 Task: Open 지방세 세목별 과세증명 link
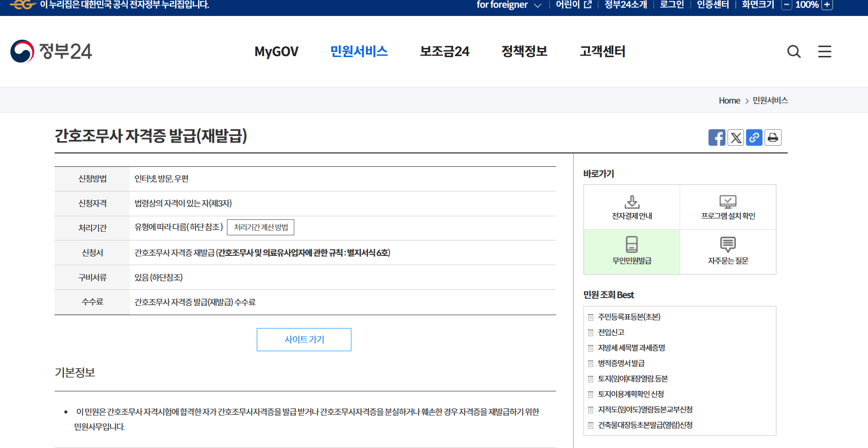(x=631, y=348)
